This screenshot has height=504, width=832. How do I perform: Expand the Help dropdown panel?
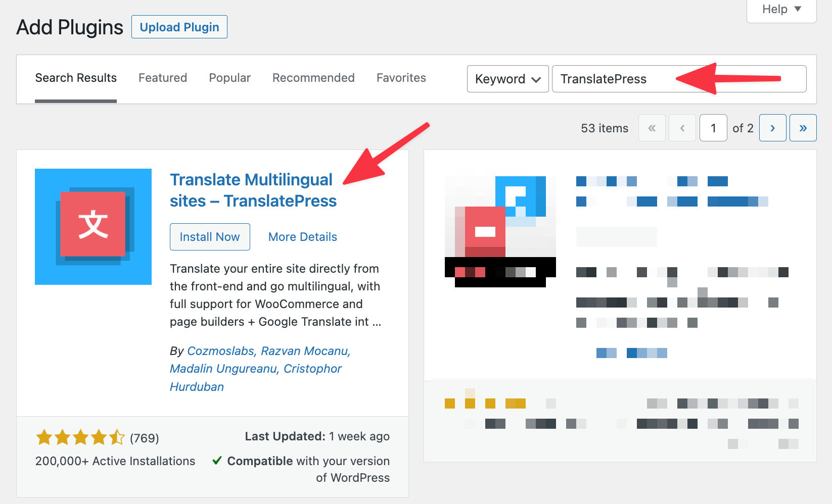(781, 9)
